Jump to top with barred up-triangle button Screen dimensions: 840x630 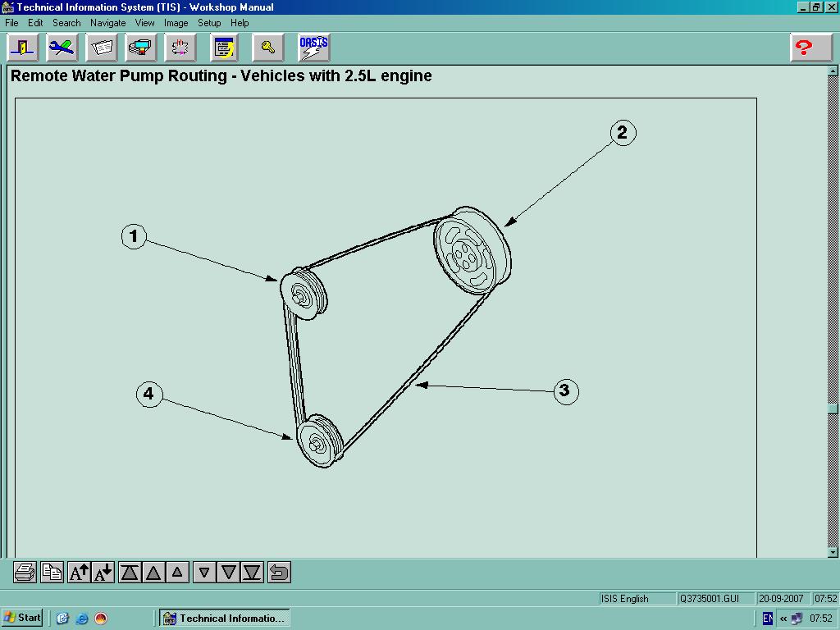(130, 572)
